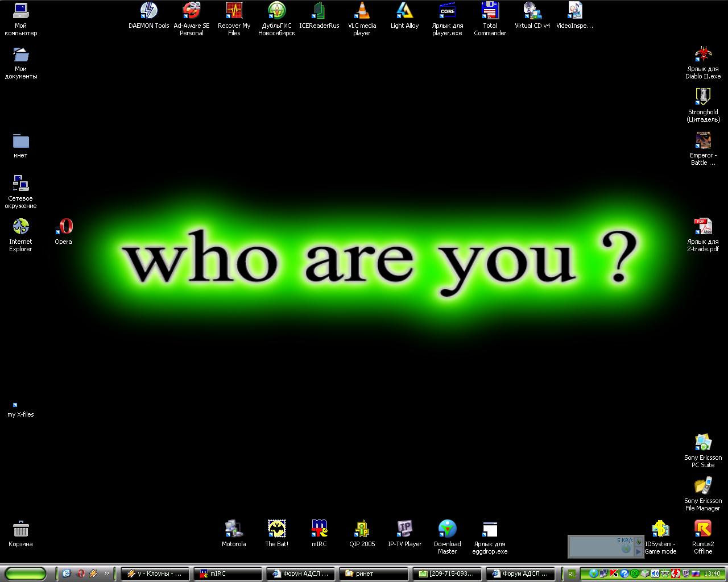728x582 pixels.
Task: Open the Total Commander shortcut
Action: click(490, 11)
